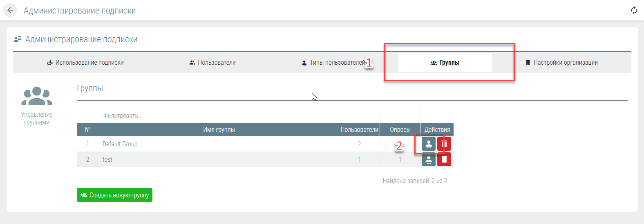The height and width of the screenshot is (224, 644).
Task: Switch to the Использование подписки tab
Action: tap(85, 63)
